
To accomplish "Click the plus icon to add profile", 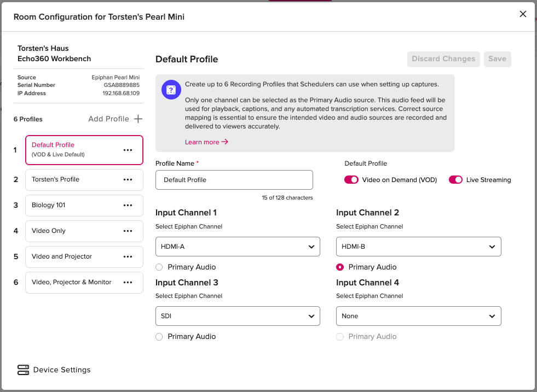I will pos(138,119).
